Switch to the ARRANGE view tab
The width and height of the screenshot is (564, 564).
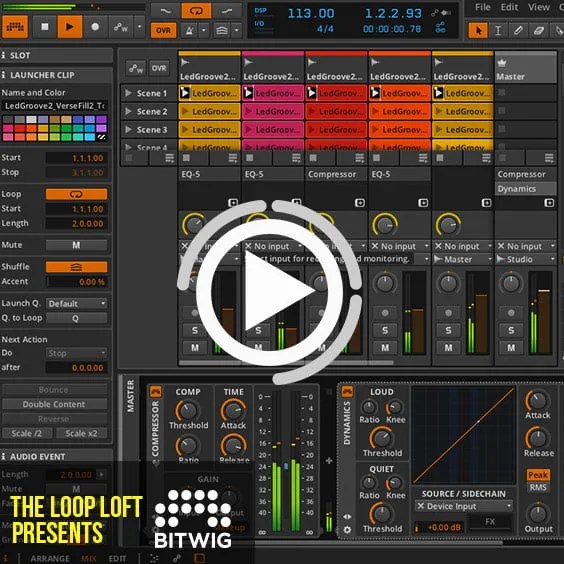pos(50,558)
